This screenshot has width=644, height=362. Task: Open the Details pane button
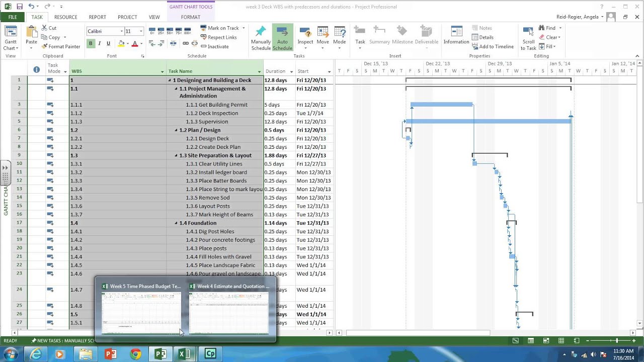point(482,37)
